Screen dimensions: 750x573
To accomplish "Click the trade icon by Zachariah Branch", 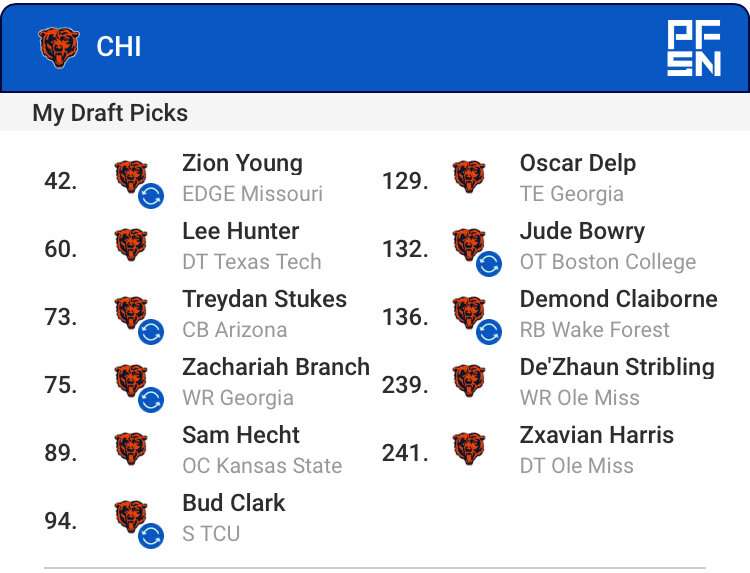I will 151,399.
